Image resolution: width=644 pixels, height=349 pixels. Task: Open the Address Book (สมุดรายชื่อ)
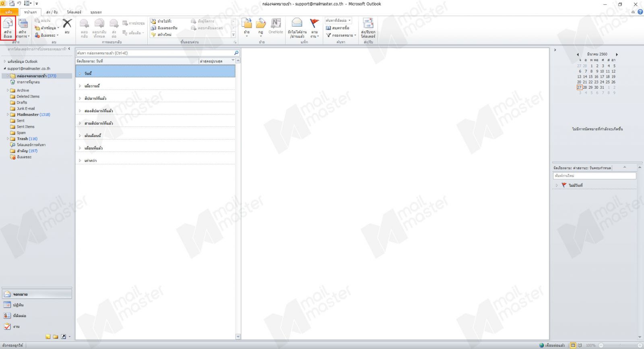click(x=337, y=28)
